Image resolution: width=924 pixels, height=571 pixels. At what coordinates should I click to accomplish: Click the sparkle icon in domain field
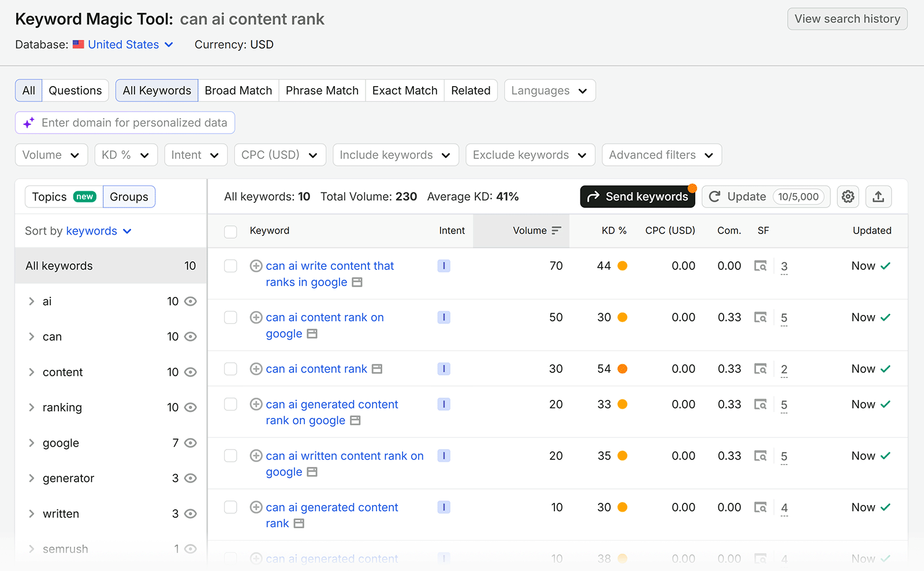tap(29, 123)
